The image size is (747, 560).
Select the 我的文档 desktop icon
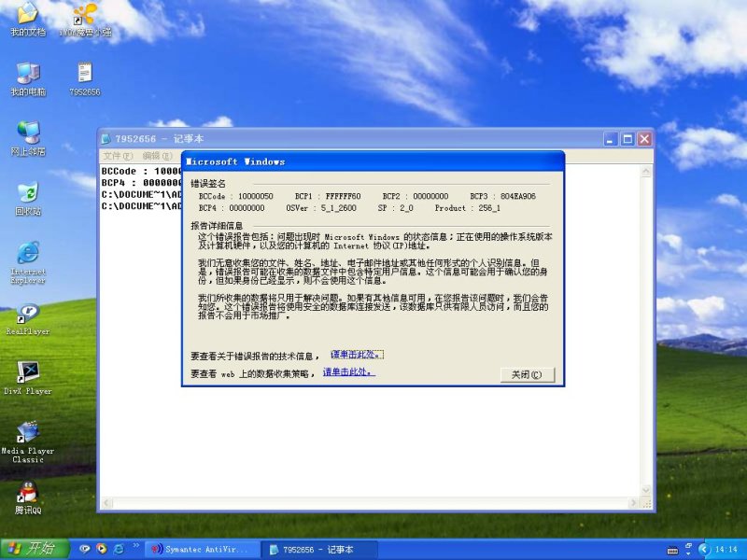pos(28,19)
